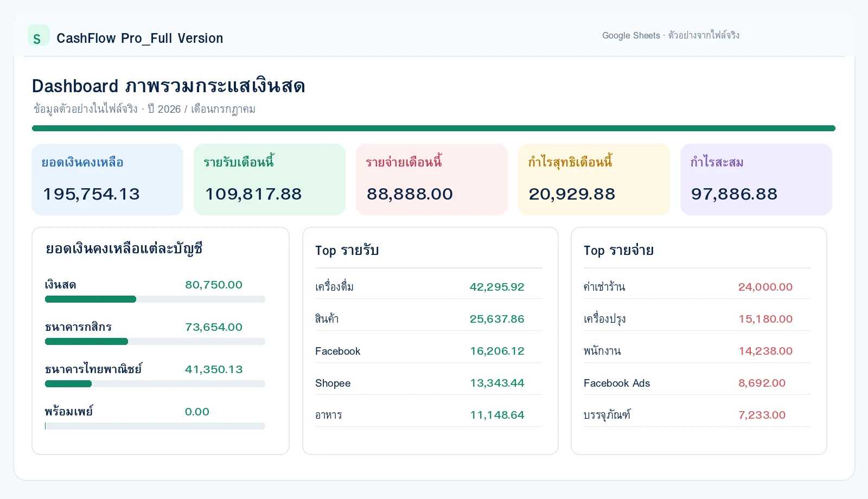Viewport: 868px width, 499px height.
Task: Click the expense amount 7,233.00
Action: coord(762,415)
